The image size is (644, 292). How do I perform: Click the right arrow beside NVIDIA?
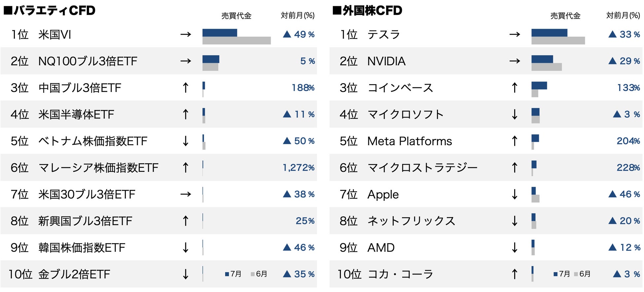pyautogui.click(x=515, y=61)
